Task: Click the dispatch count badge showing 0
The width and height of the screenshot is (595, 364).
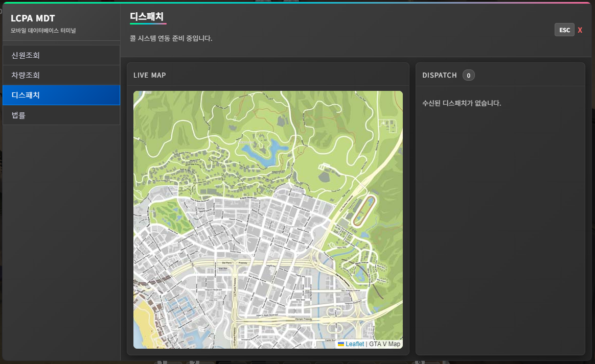Action: (x=468, y=76)
